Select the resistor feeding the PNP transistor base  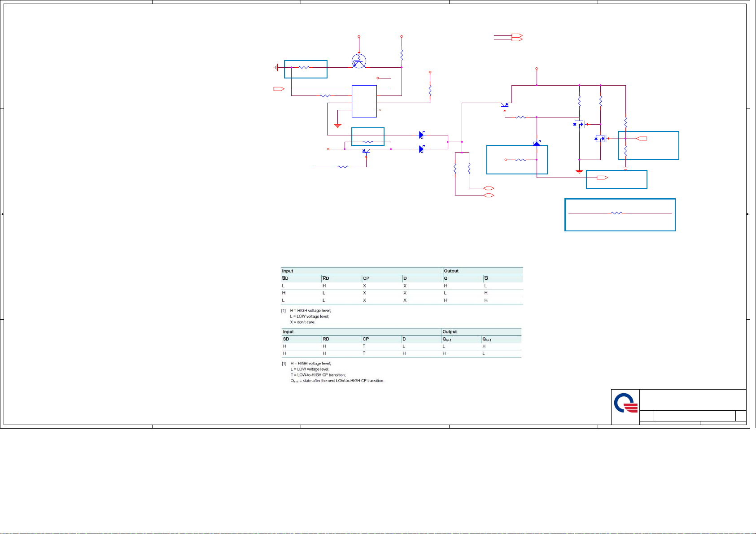click(343, 167)
